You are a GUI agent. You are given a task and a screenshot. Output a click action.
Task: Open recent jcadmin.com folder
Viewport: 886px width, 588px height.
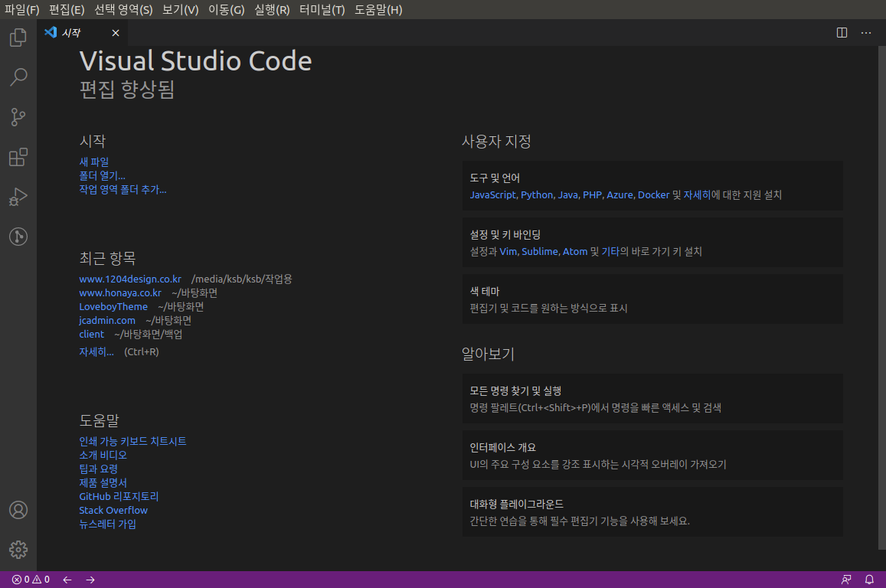(107, 320)
